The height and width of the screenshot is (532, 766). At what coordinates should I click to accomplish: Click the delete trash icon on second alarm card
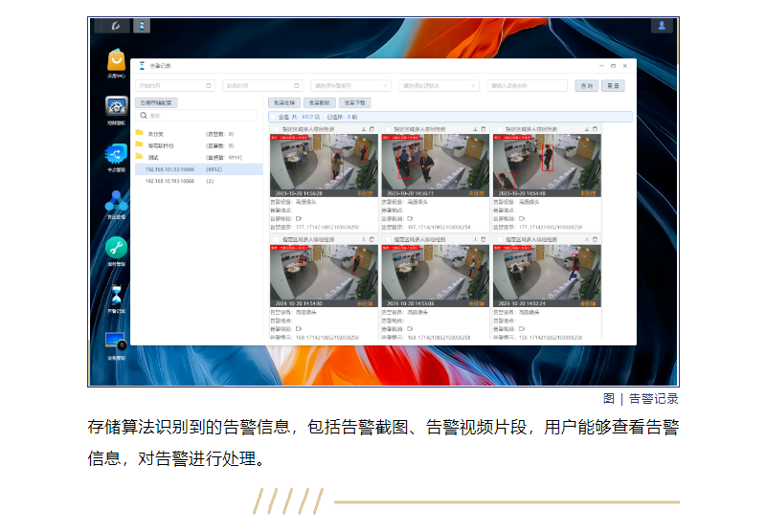tap(484, 128)
